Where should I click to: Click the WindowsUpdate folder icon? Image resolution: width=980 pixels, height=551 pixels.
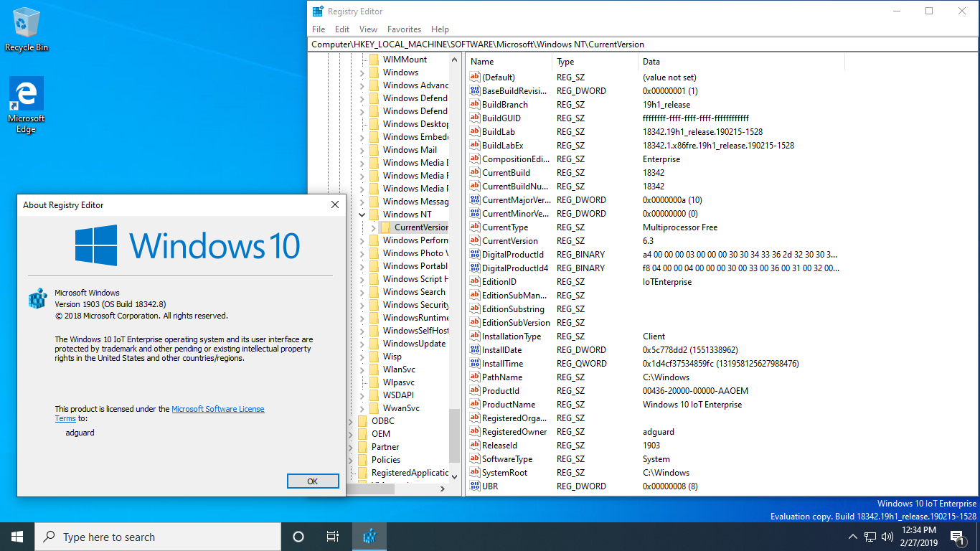[374, 344]
